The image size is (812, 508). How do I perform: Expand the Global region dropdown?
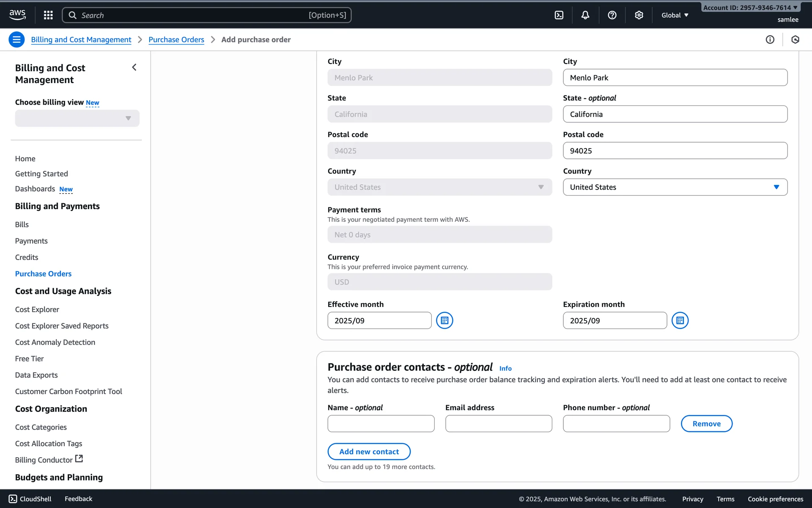(x=675, y=15)
